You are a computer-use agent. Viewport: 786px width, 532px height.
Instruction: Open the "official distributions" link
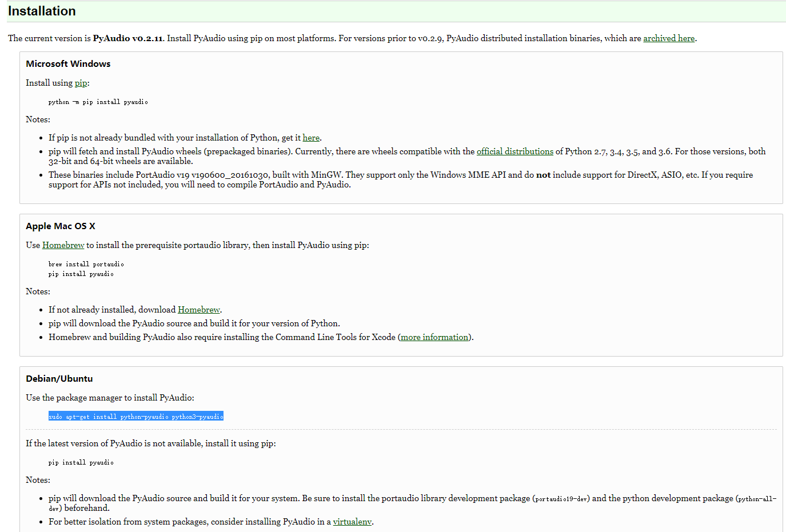(x=515, y=151)
